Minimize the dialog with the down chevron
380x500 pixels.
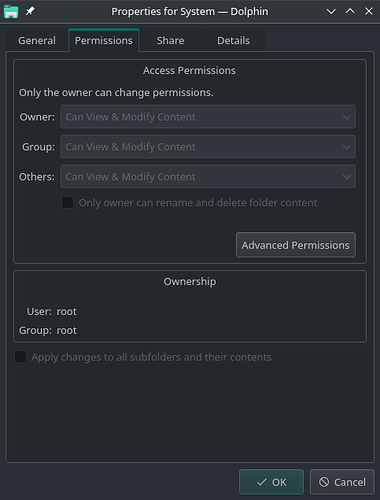point(331,11)
